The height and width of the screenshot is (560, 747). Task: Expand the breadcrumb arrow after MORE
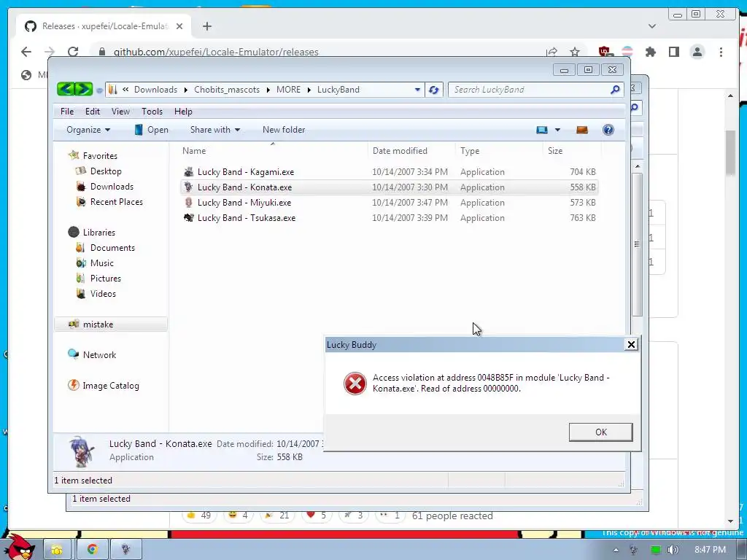coord(309,90)
